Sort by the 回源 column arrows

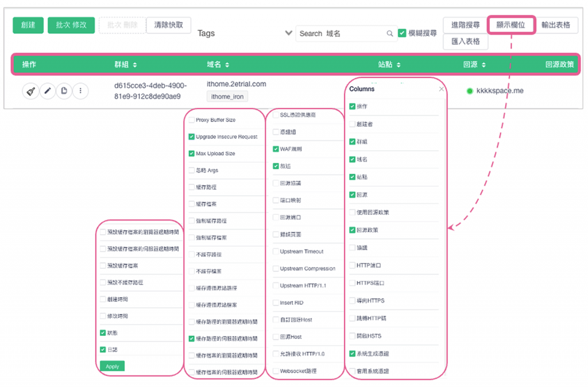point(483,65)
